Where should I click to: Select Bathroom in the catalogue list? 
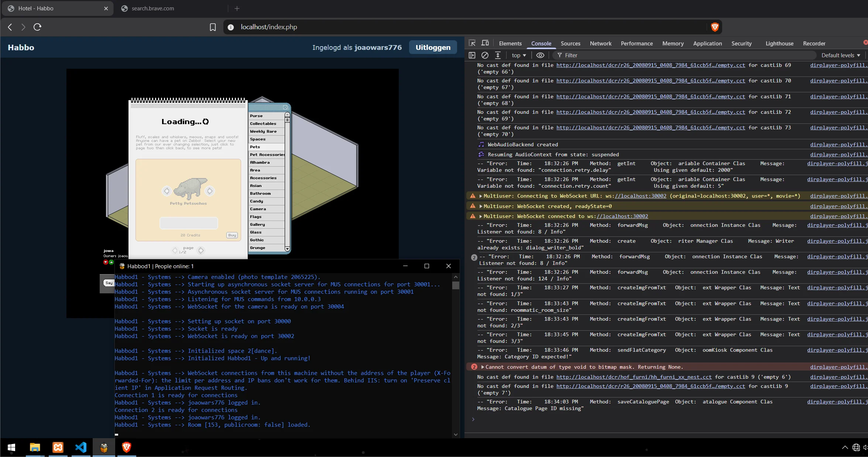tap(267, 193)
